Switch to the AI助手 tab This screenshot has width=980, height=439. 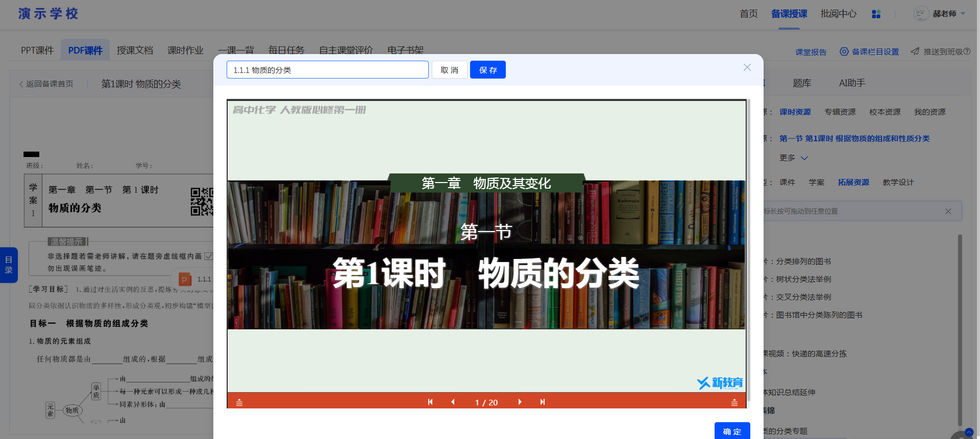pyautogui.click(x=852, y=83)
